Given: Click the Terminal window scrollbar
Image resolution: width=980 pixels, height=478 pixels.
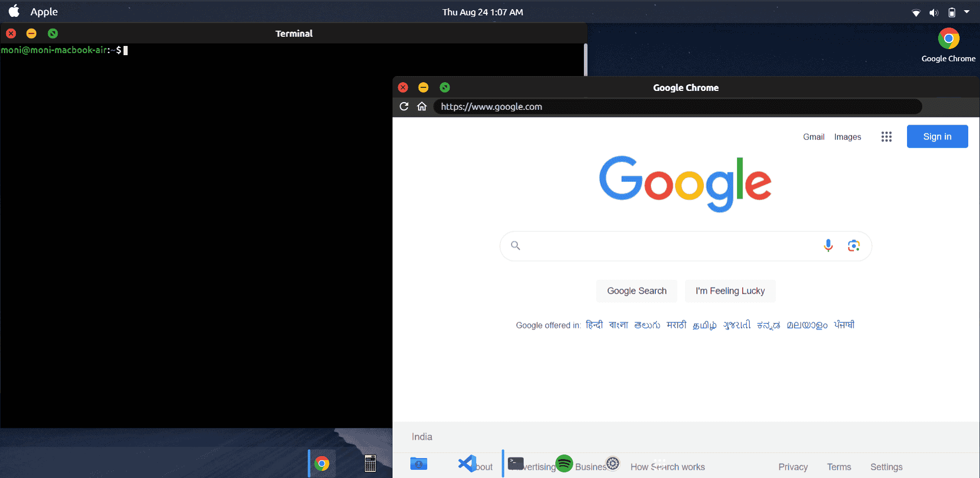Looking at the screenshot, I should 585,60.
